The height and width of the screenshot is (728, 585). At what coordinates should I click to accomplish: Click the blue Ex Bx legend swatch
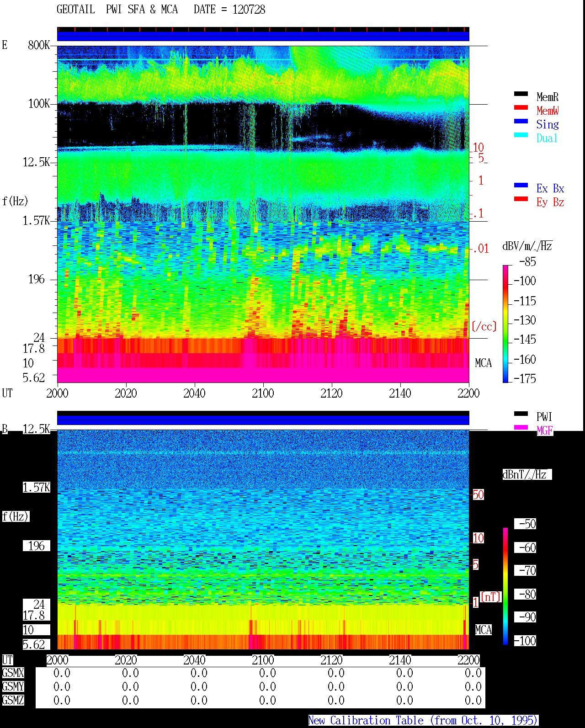[521, 186]
